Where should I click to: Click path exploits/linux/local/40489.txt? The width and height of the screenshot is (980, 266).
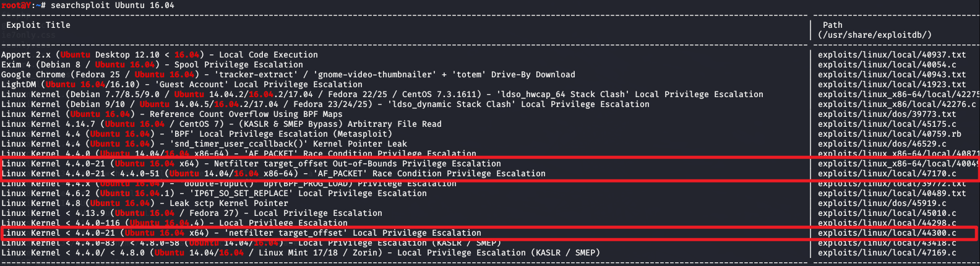[892, 194]
